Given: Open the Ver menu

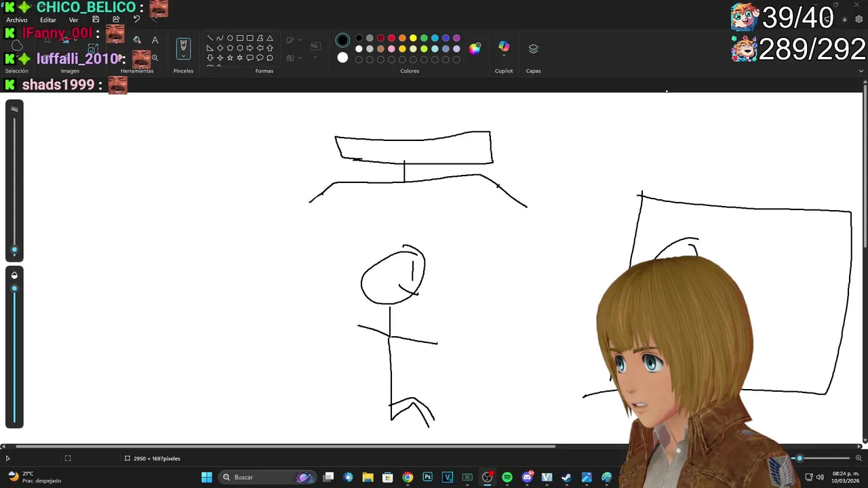Looking at the screenshot, I should click(x=73, y=20).
